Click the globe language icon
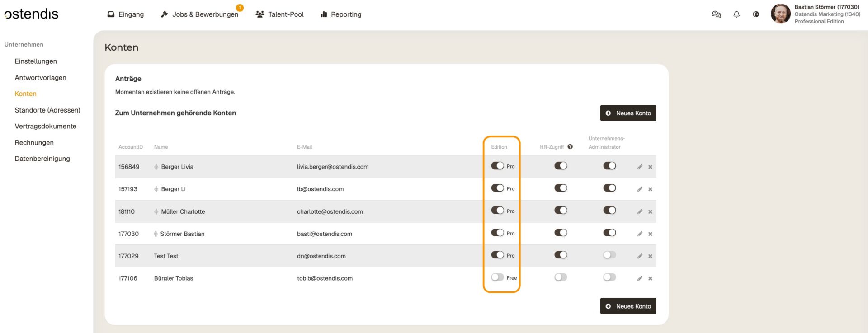Viewport: 868px width, 333px height. click(756, 14)
